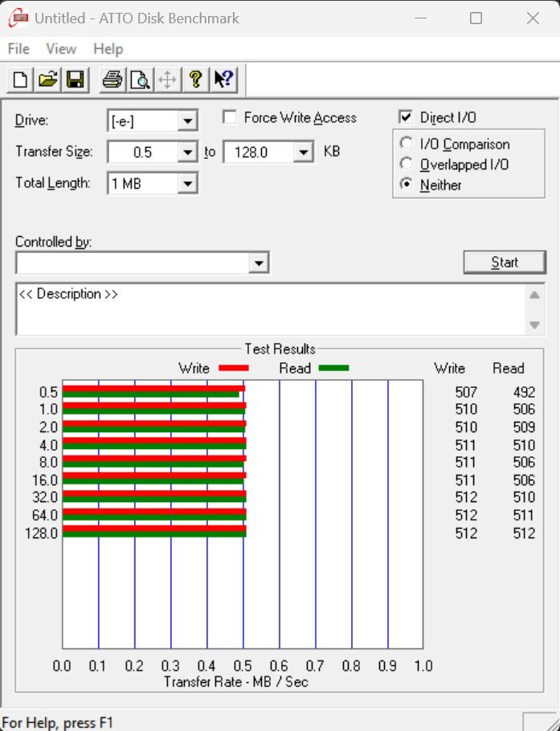The height and width of the screenshot is (731, 560).
Task: Click the ATTO app icon in title bar
Action: click(x=18, y=18)
